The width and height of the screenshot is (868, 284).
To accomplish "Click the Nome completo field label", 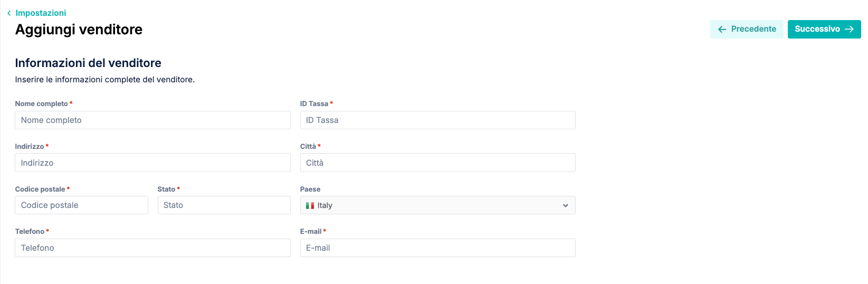I will click(41, 103).
